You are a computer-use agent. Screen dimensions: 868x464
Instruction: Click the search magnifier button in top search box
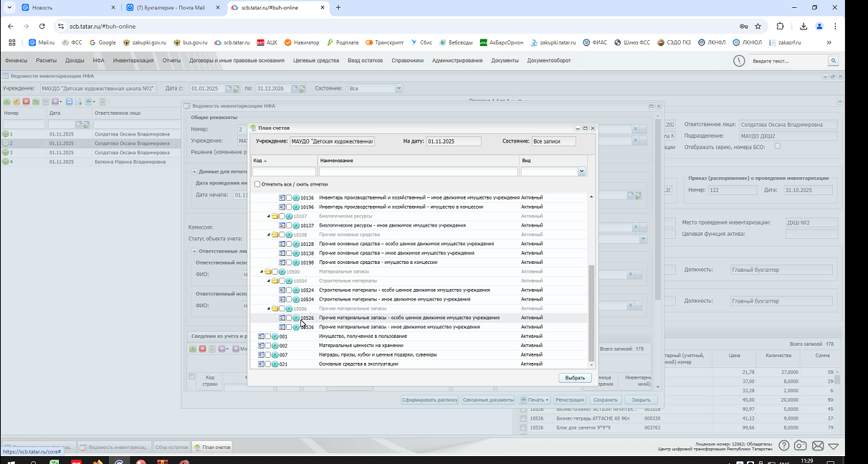[x=833, y=61]
